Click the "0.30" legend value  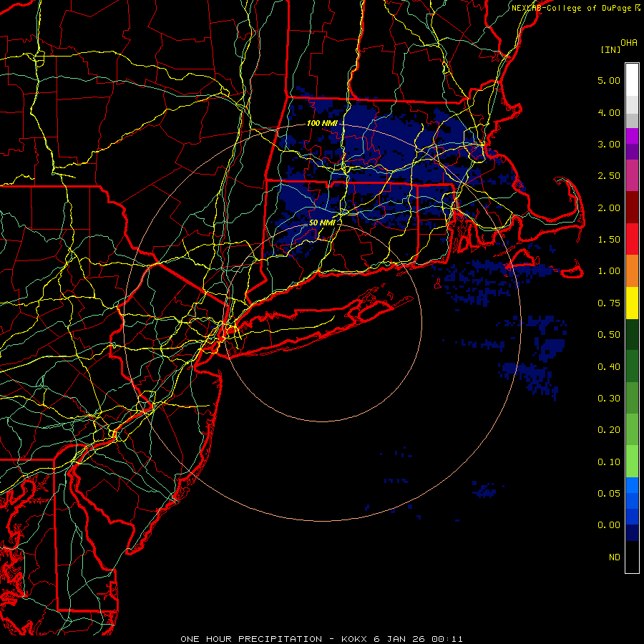[x=609, y=398]
